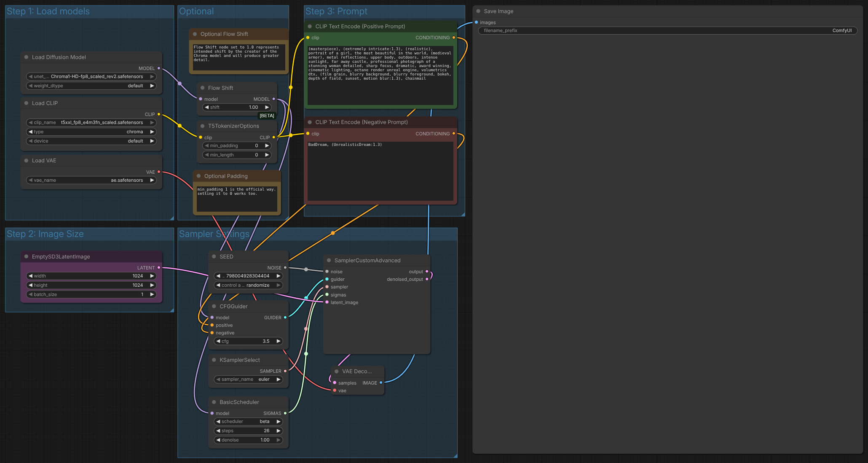
Task: Toggle the Load CLIP node collapse dot
Action: 27,103
